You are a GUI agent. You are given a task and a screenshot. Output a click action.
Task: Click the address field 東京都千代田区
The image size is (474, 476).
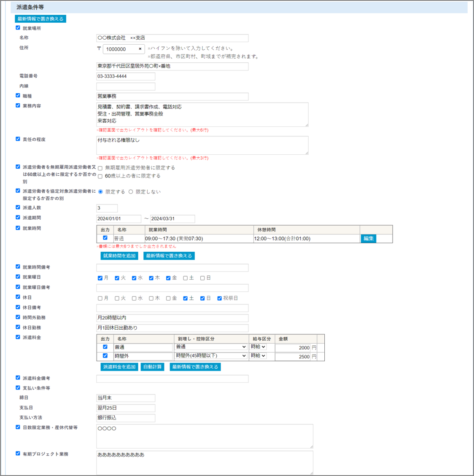(172, 66)
